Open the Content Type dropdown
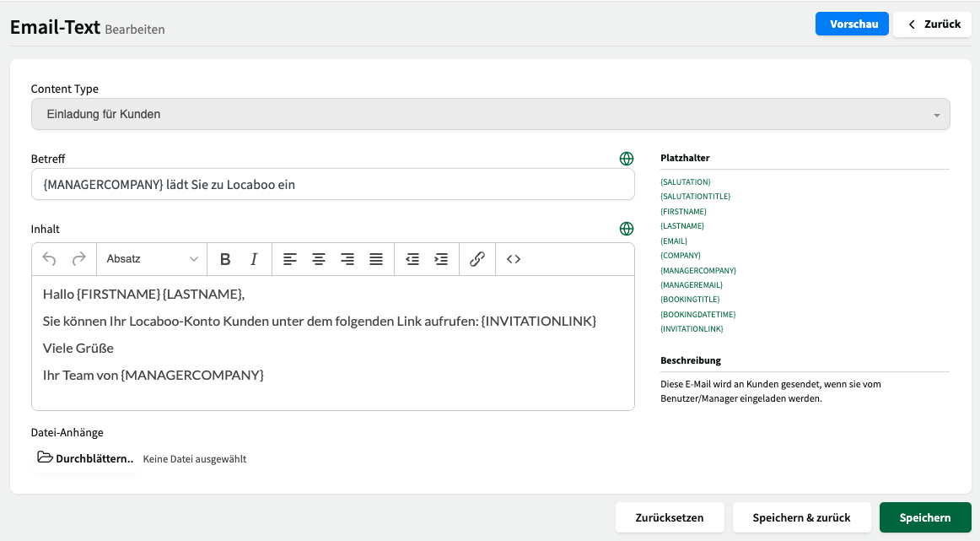Viewport: 980px width, 541px height. pos(490,115)
